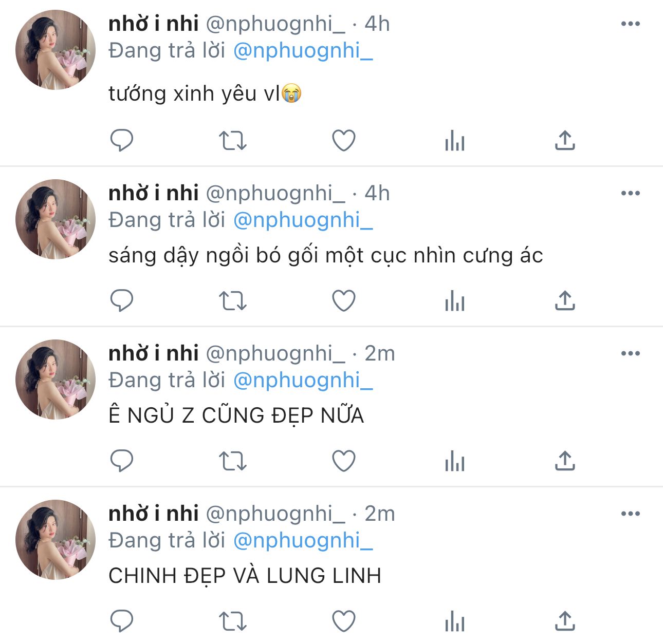Screen dimensions: 663x644
Task: Share the "tướng xinh yêu vl" tweet
Action: pos(565,140)
